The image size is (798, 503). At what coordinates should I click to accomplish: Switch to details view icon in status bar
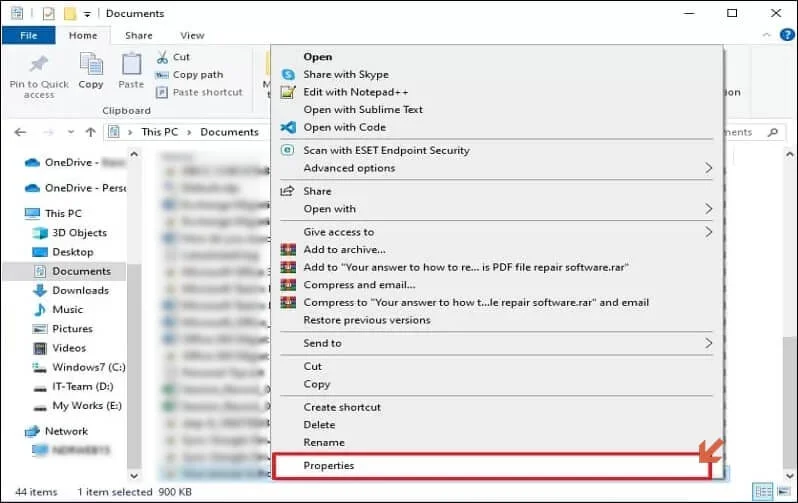point(763,491)
